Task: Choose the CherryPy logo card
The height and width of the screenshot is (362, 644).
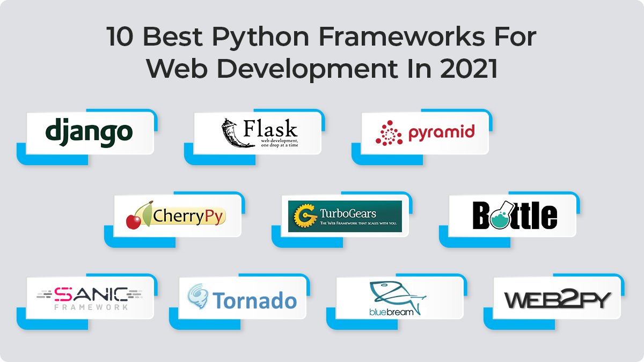Action: point(178,216)
